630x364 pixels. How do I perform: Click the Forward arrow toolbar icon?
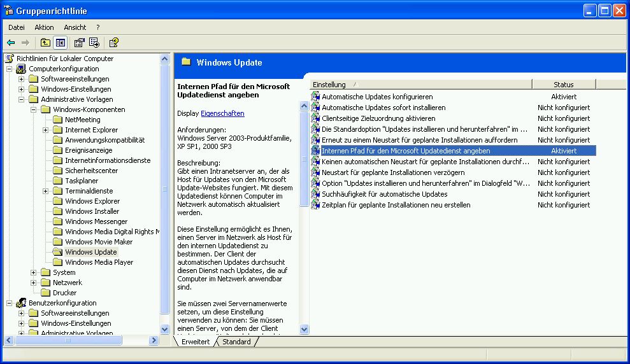coord(25,43)
